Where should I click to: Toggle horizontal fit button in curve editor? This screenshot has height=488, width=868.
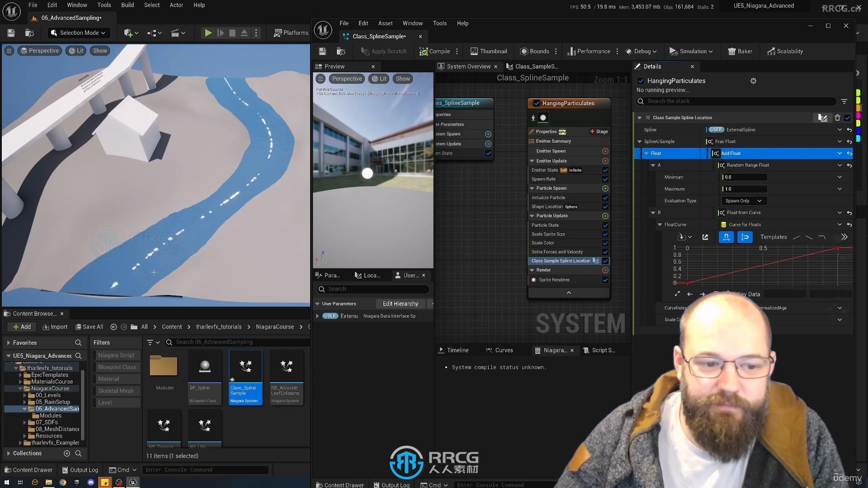[726, 237]
